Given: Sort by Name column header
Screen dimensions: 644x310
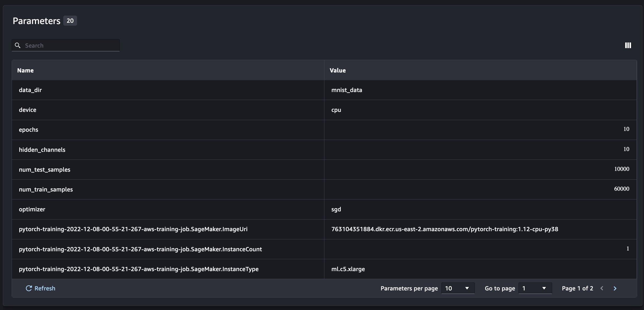Looking at the screenshot, I should coord(25,70).
